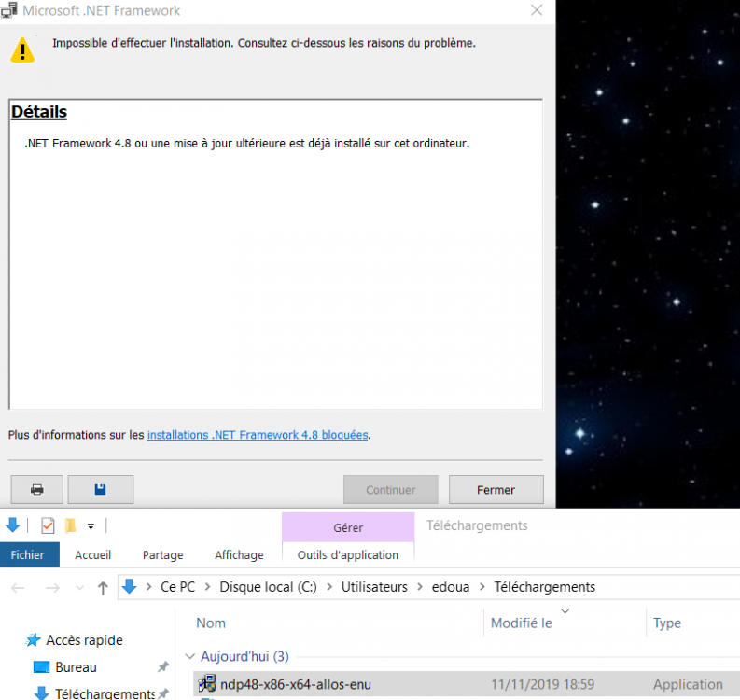Collapse the Aujourd'hui (3) group
The image size is (740, 700).
pyautogui.click(x=190, y=656)
